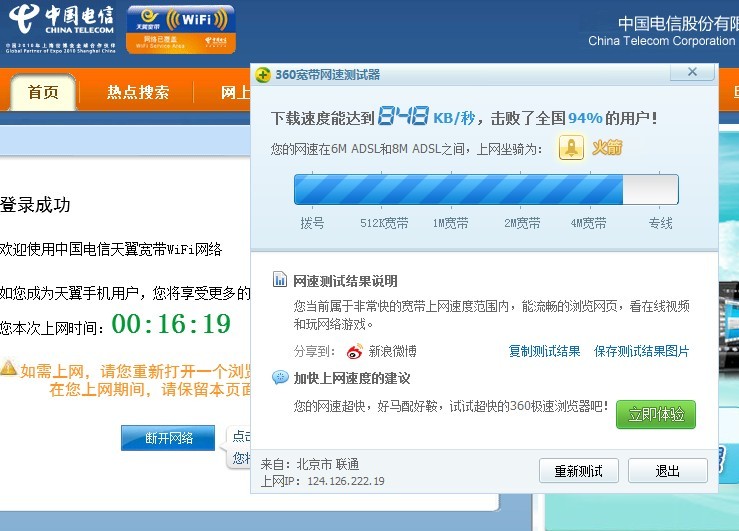Click the chart icon beside 网速测试结果说明
The height and width of the screenshot is (531, 739).
point(280,280)
